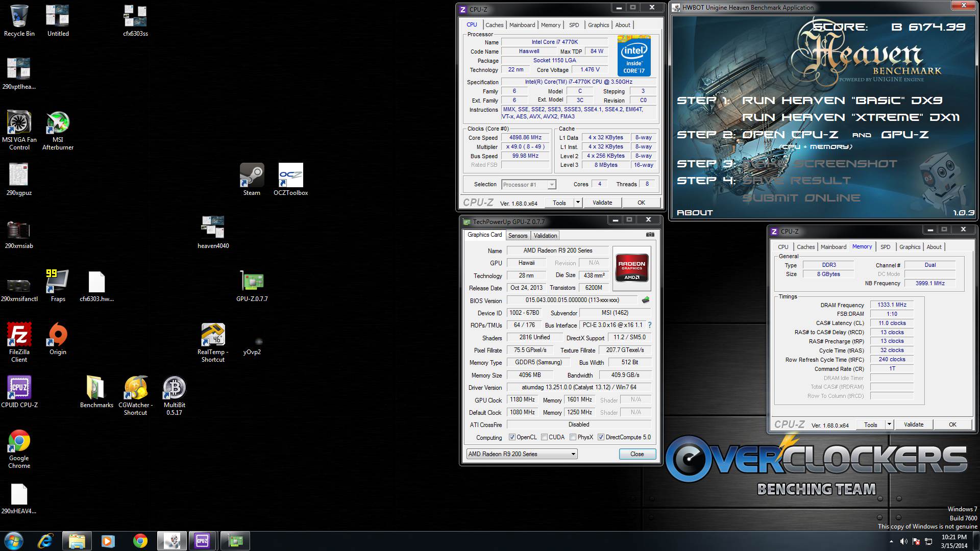
Task: Open the GPU-Z.0.7.7 desktop icon
Action: click(x=252, y=285)
